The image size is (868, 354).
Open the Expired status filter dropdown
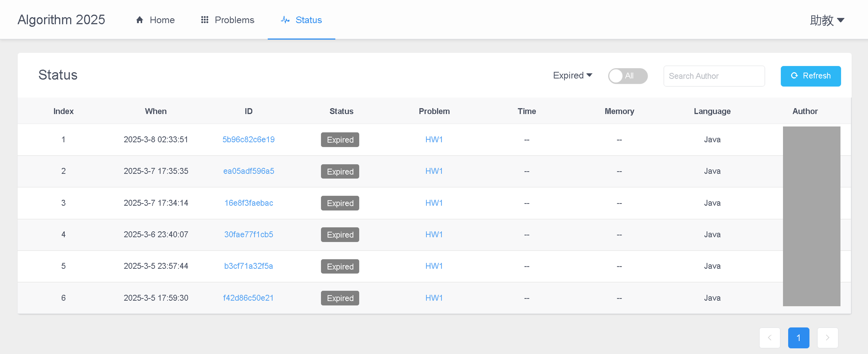573,75
